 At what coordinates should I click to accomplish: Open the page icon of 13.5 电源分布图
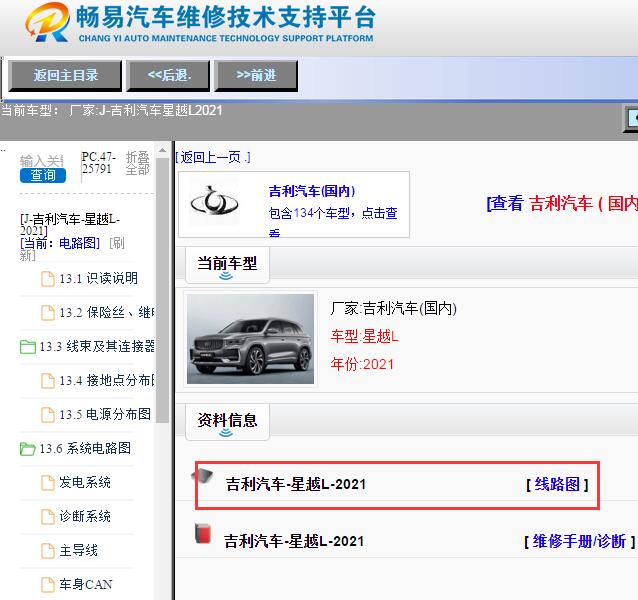coord(48,415)
